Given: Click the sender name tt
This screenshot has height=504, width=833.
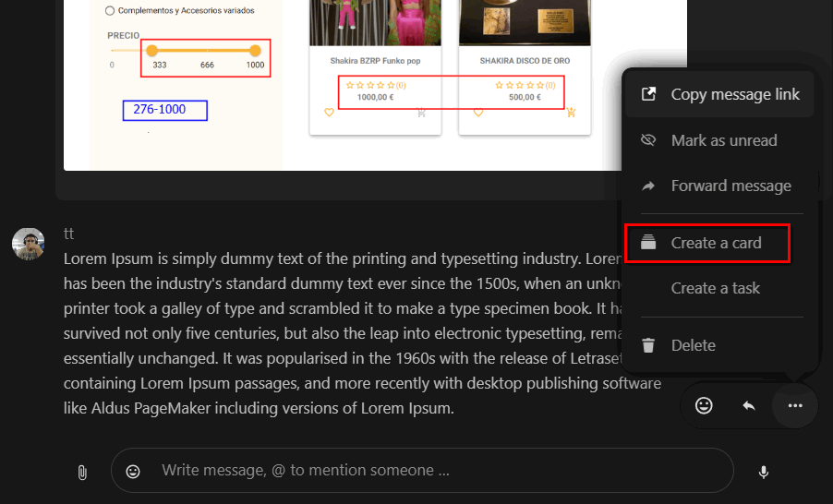Looking at the screenshot, I should (x=68, y=234).
